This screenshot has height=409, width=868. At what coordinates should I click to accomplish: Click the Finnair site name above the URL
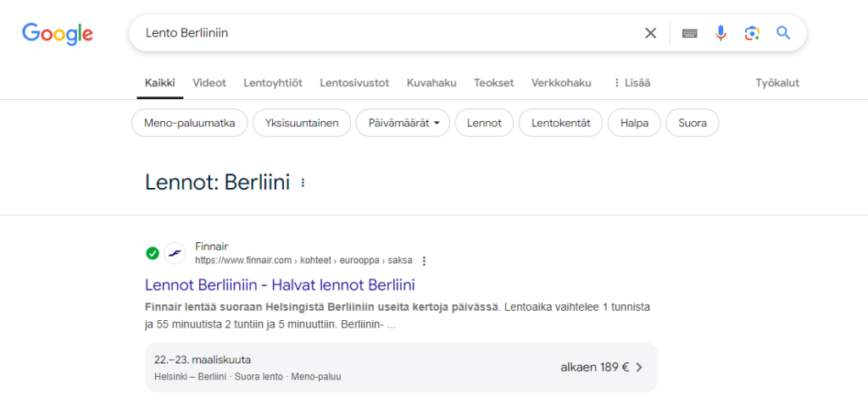tap(211, 246)
